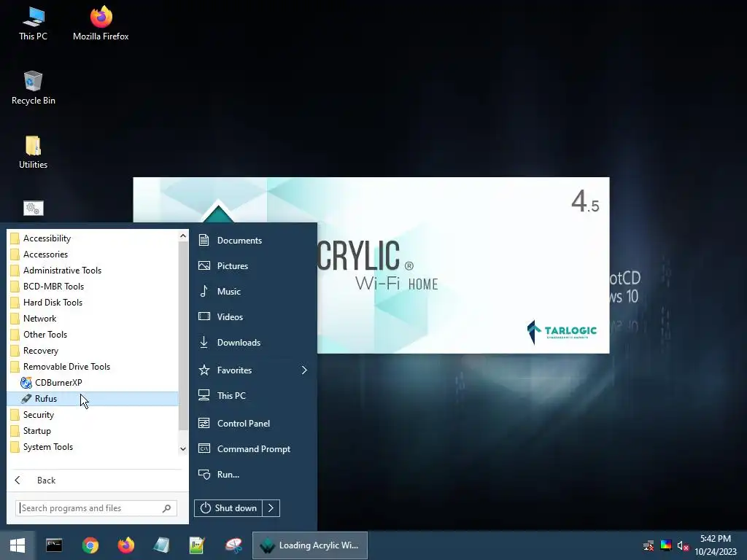Viewport: 747px width, 560px height.
Task: Launch CDBurnerXP from the Start menu
Action: (93, 382)
